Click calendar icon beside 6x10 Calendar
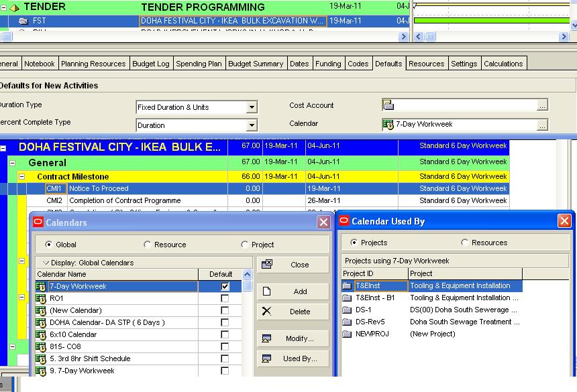 click(41, 334)
